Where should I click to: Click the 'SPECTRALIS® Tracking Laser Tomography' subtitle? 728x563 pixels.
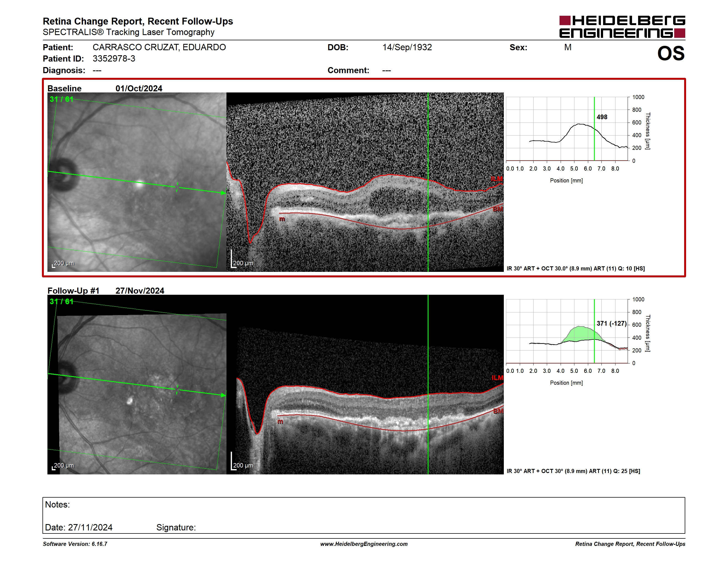pyautogui.click(x=128, y=32)
